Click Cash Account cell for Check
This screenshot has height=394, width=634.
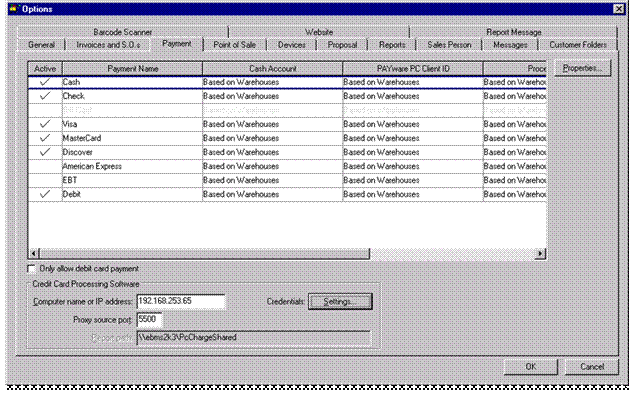(273, 96)
